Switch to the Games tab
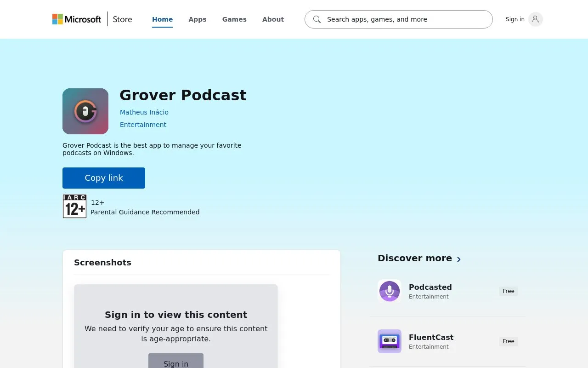The image size is (588, 368). click(234, 19)
